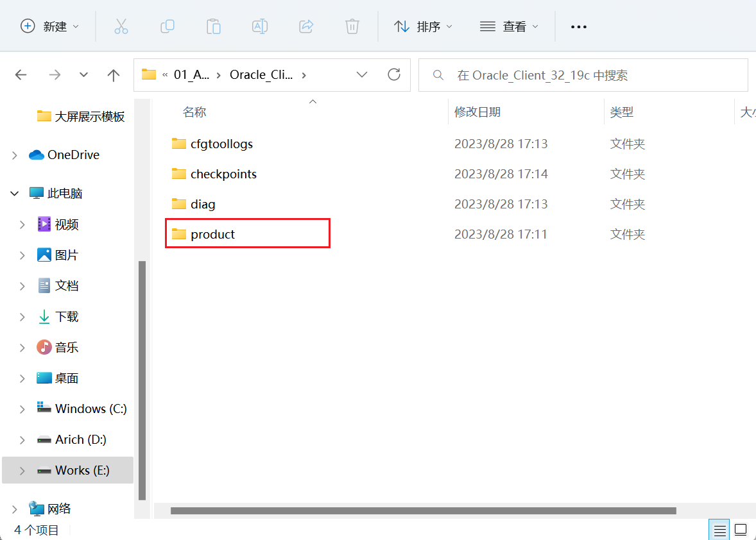Click the back navigation arrow
Viewport: 756px width, 540px height.
(x=21, y=74)
